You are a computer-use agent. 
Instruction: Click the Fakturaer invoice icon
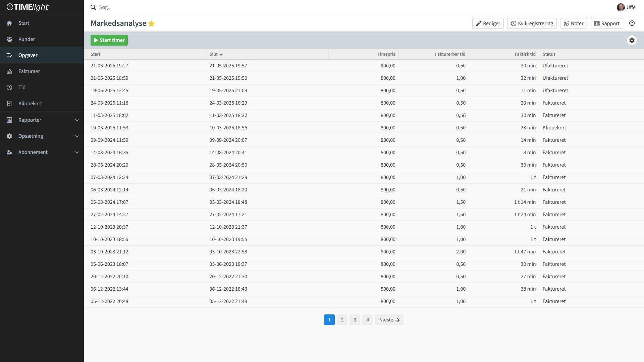pyautogui.click(x=9, y=71)
